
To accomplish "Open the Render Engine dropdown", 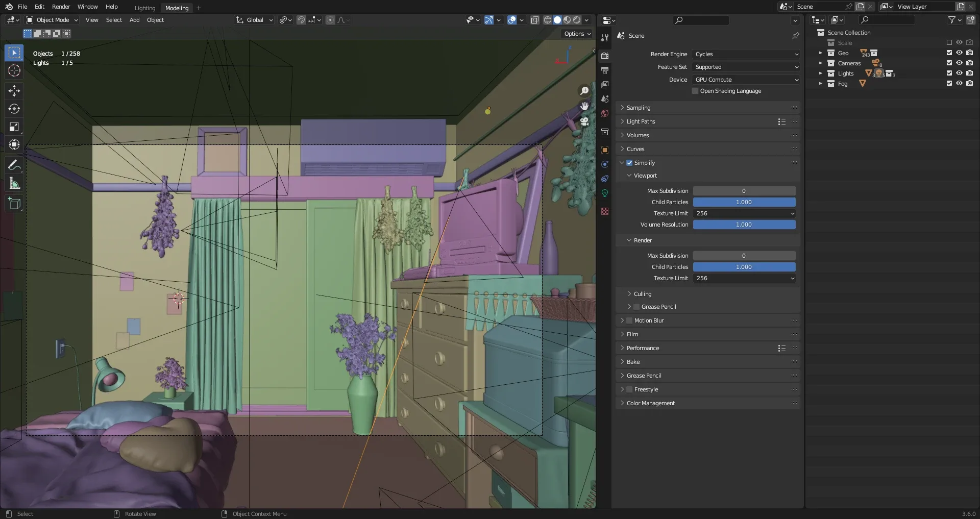I will coord(746,54).
